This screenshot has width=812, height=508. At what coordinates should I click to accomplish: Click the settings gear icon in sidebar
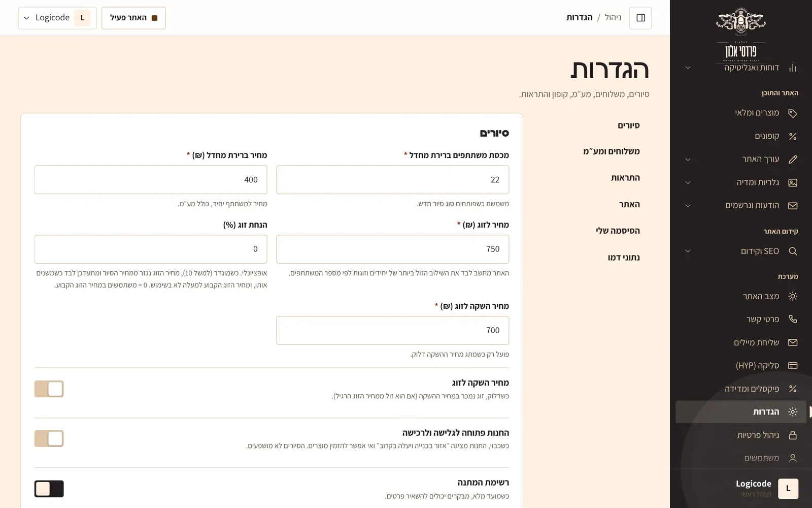coord(793,412)
